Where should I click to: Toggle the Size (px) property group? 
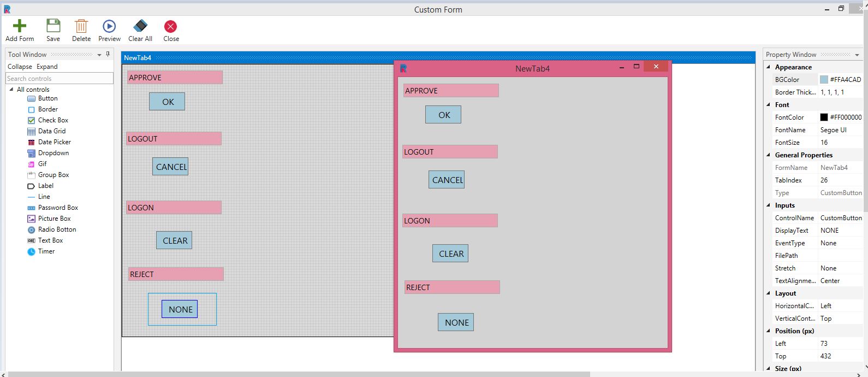coord(769,368)
